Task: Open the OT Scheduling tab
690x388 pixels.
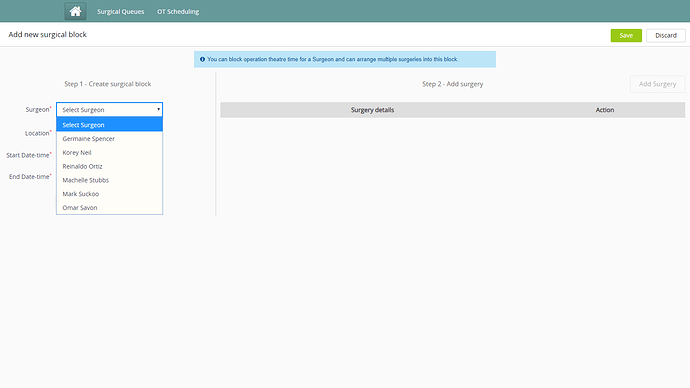Action: point(178,11)
